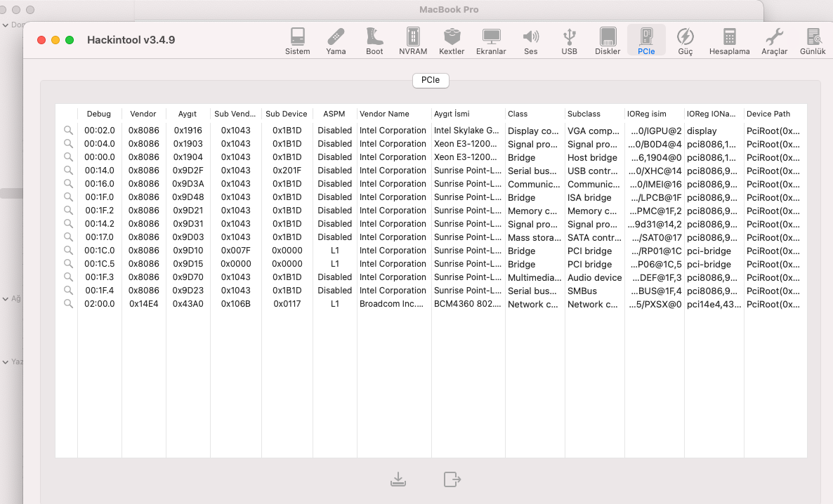This screenshot has height=504, width=833.
Task: Switch to the NVRAM section
Action: (413, 41)
